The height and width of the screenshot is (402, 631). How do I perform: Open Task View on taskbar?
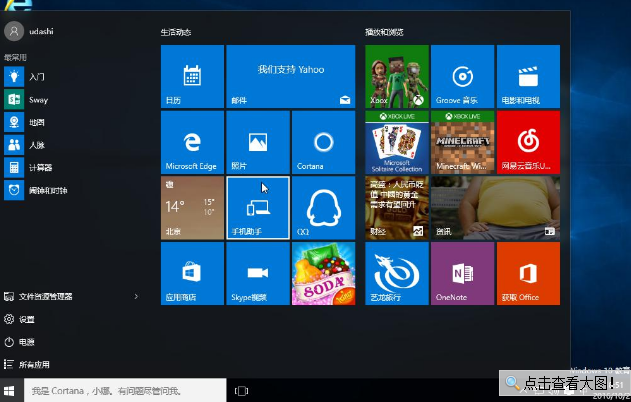[241, 391]
